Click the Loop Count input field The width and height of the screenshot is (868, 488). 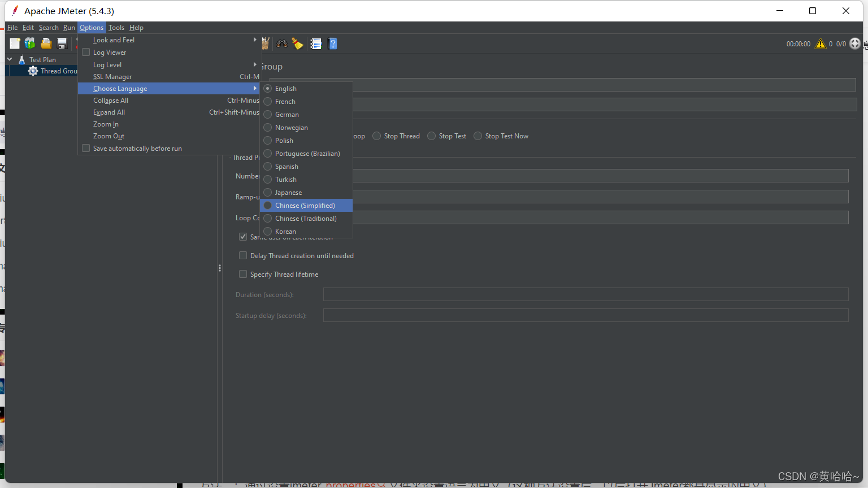(601, 217)
